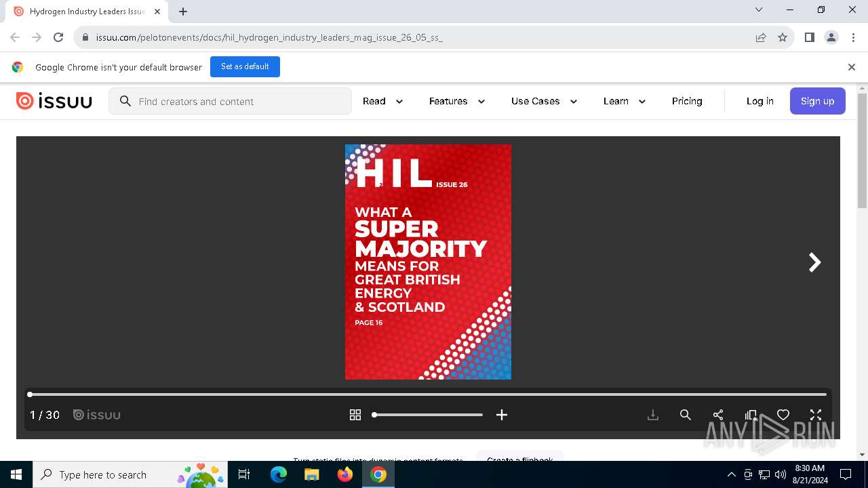Open the taskbar clock and date
This screenshot has width=868, height=488.
coord(810,474)
